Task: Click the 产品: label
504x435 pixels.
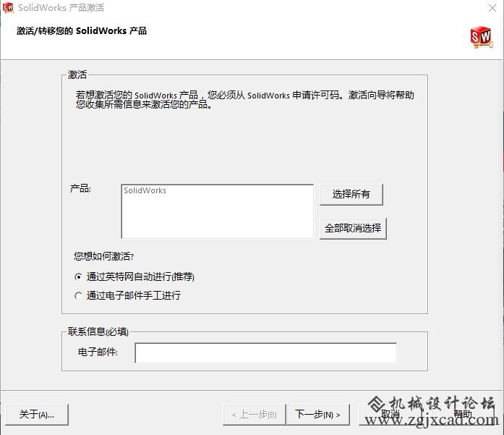Action: pos(81,188)
